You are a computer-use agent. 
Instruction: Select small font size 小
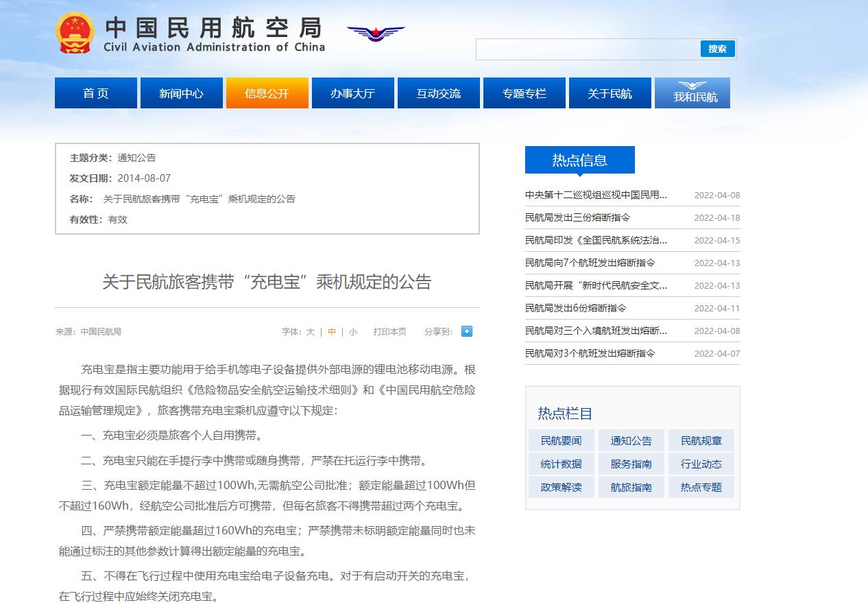pyautogui.click(x=352, y=331)
